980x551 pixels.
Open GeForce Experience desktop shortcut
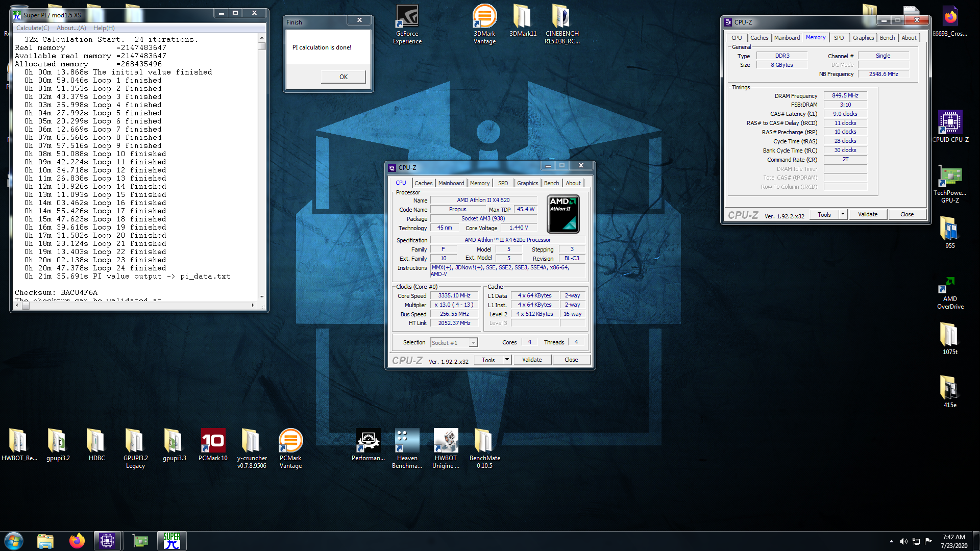coord(407,24)
